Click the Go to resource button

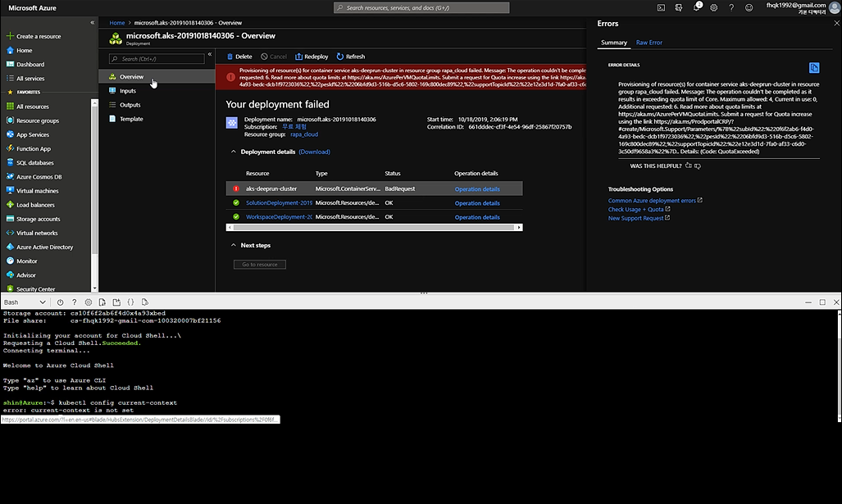(x=259, y=264)
